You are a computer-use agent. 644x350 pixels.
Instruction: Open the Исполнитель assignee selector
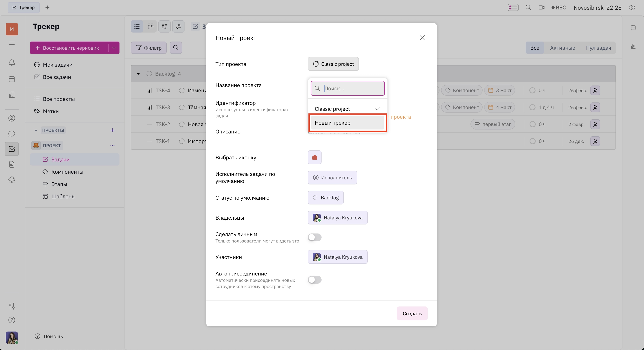coord(332,178)
